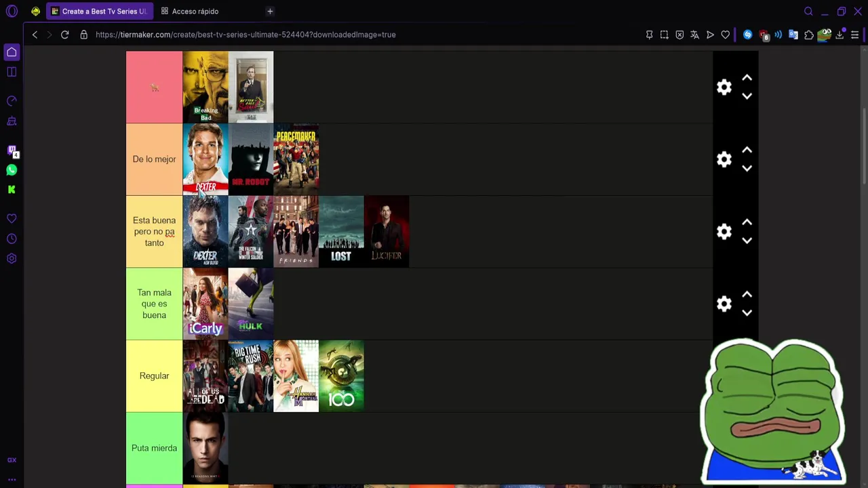Click the Regular yellow tier label
The image size is (868, 488).
[154, 376]
